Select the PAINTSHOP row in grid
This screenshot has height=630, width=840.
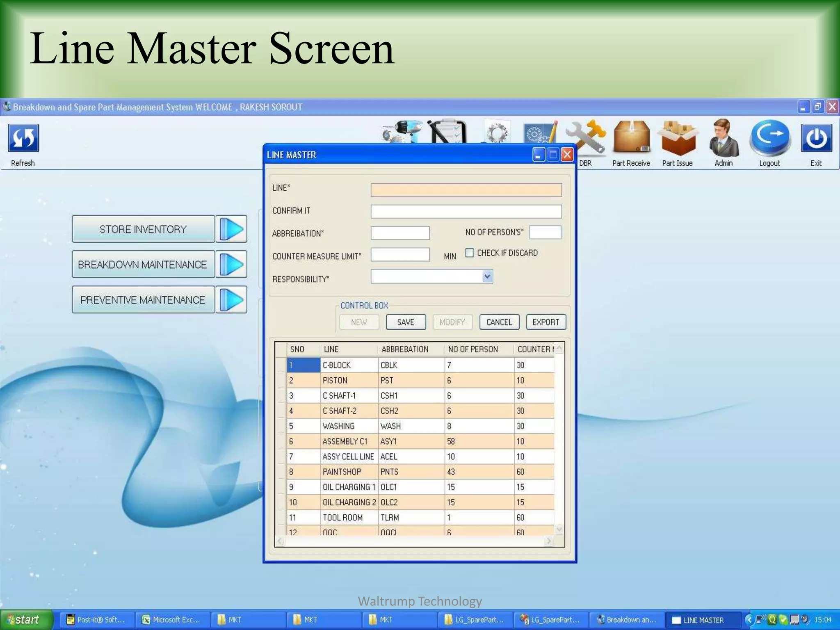click(342, 472)
